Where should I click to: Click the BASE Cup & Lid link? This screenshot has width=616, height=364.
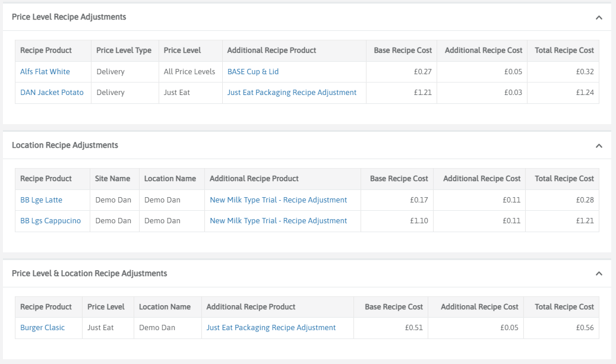[x=253, y=72]
